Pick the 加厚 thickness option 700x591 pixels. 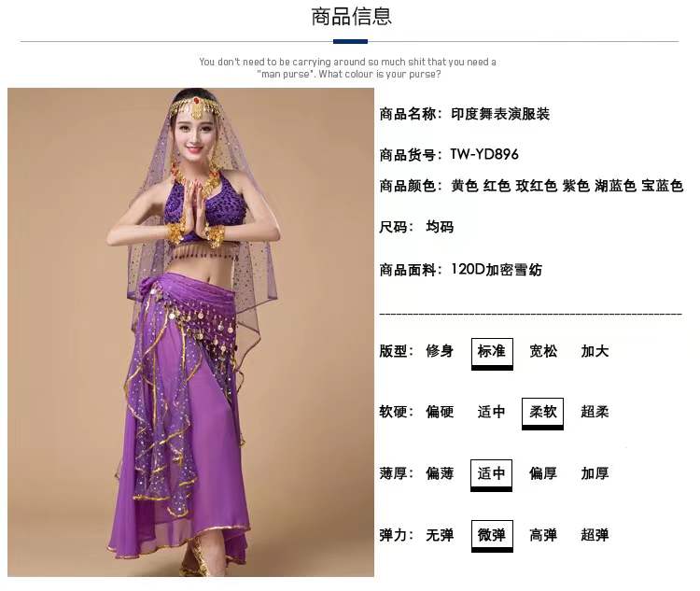595,473
